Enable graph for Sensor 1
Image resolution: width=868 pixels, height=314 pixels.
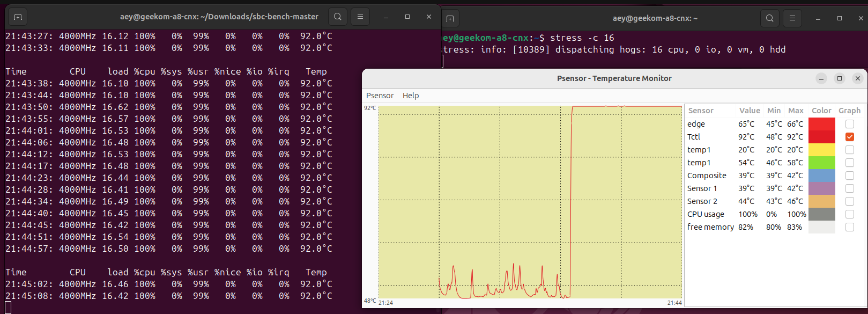850,188
